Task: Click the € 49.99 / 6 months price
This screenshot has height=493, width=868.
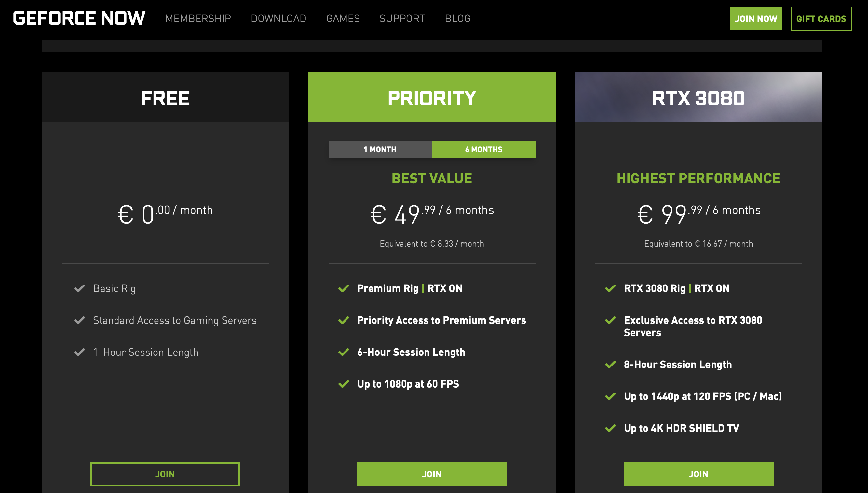Action: tap(432, 214)
